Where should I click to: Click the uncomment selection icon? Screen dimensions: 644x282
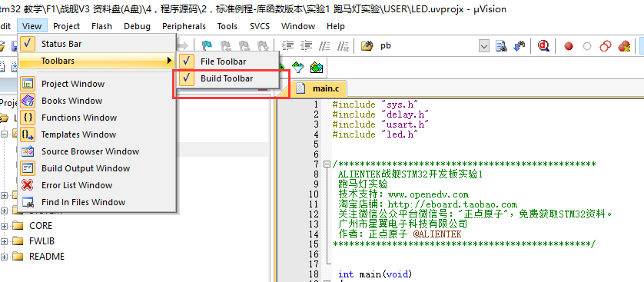pyautogui.click(x=343, y=45)
